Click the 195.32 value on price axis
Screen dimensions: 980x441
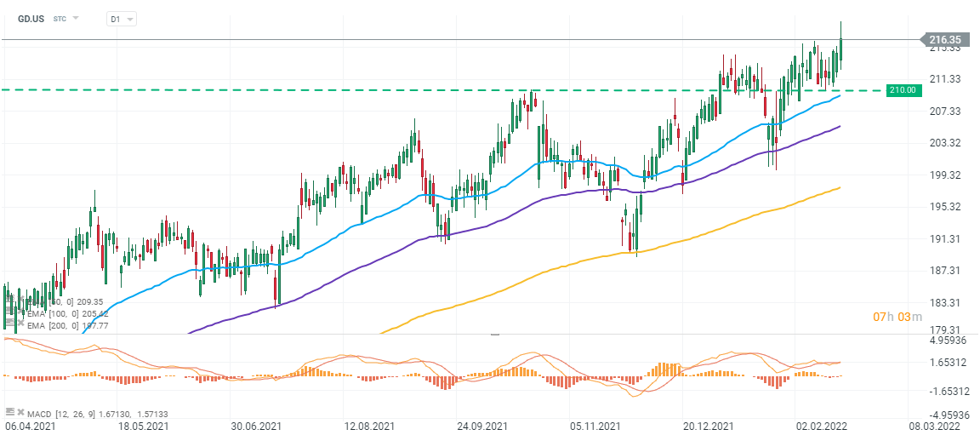[944, 206]
